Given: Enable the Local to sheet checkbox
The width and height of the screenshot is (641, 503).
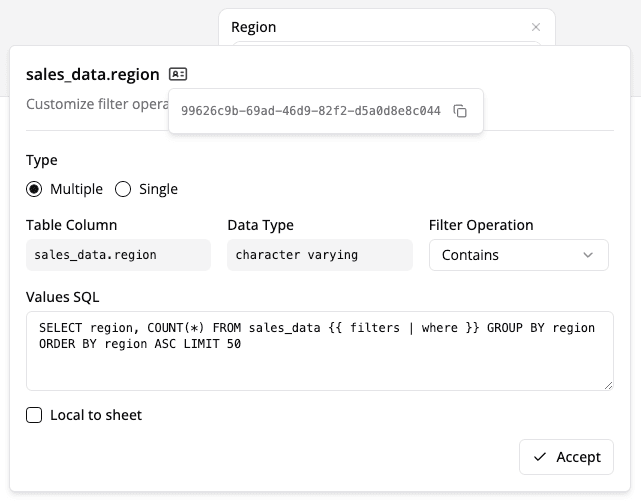Looking at the screenshot, I should pos(34,415).
